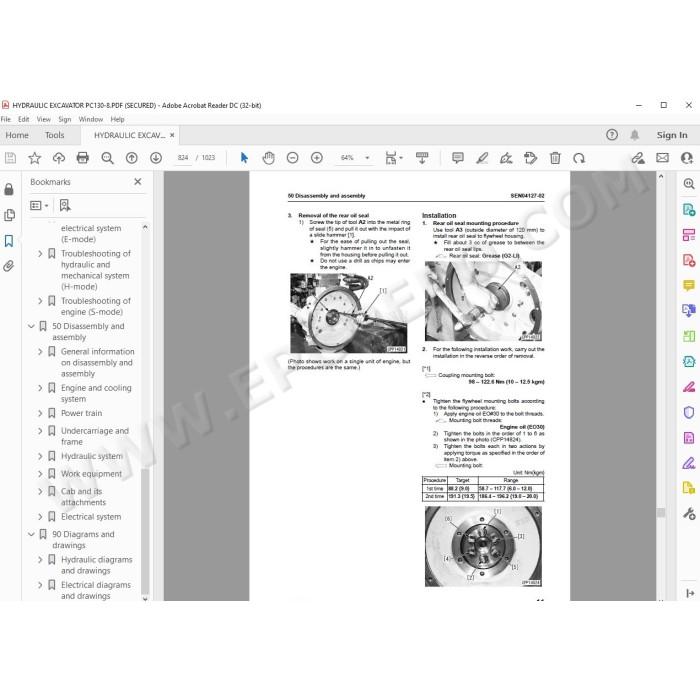700x700 pixels.
Task: Go to previous page arrow
Action: 131,158
